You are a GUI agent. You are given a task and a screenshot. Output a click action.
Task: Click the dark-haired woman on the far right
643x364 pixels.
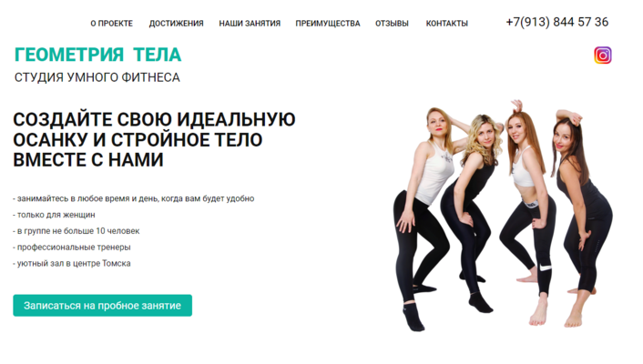[582, 217]
